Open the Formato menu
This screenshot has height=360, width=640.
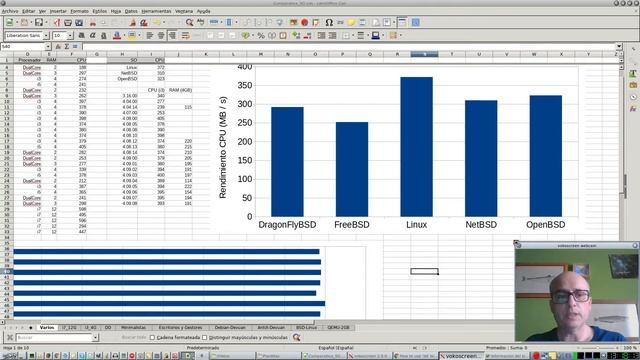point(80,11)
